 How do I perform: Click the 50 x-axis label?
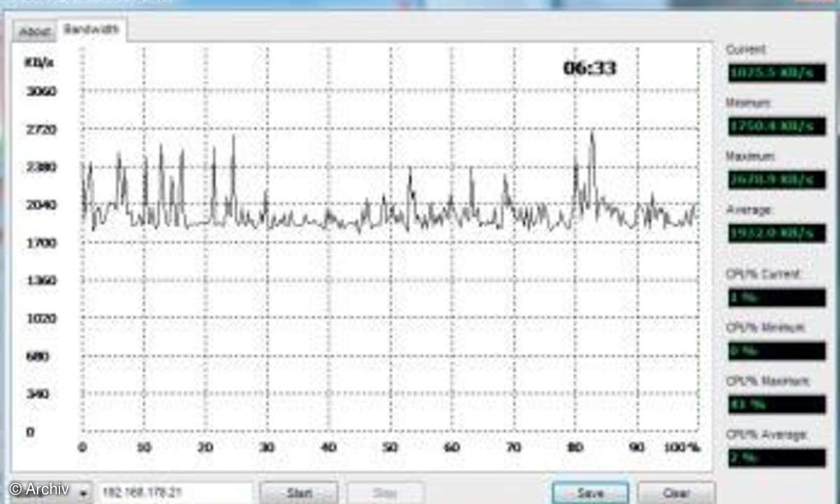click(x=391, y=448)
